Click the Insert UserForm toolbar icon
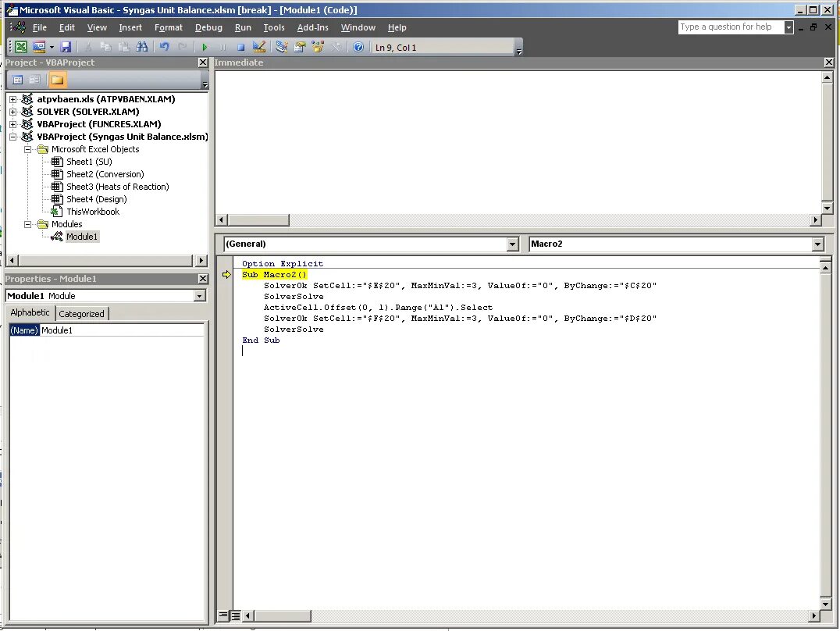The image size is (840, 631). (x=39, y=47)
